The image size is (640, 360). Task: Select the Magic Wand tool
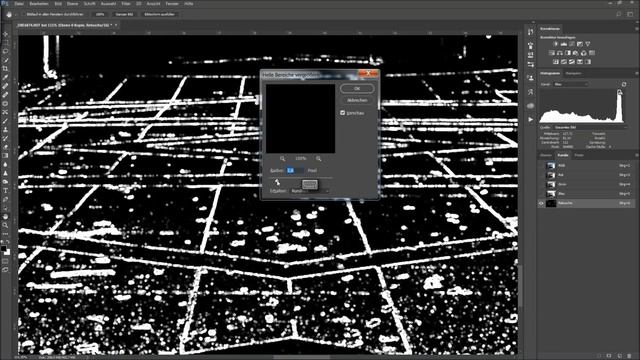click(5, 60)
